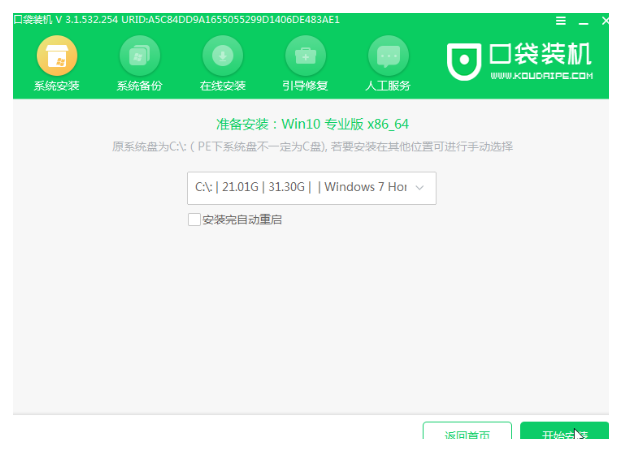Click the 安装完自动重启 label text

(x=241, y=219)
